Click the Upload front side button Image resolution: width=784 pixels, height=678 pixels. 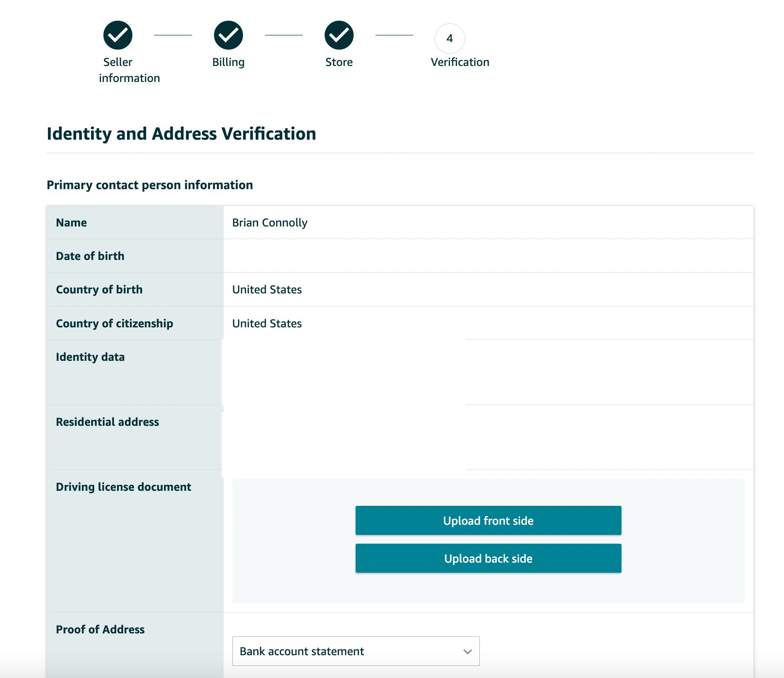(x=488, y=520)
